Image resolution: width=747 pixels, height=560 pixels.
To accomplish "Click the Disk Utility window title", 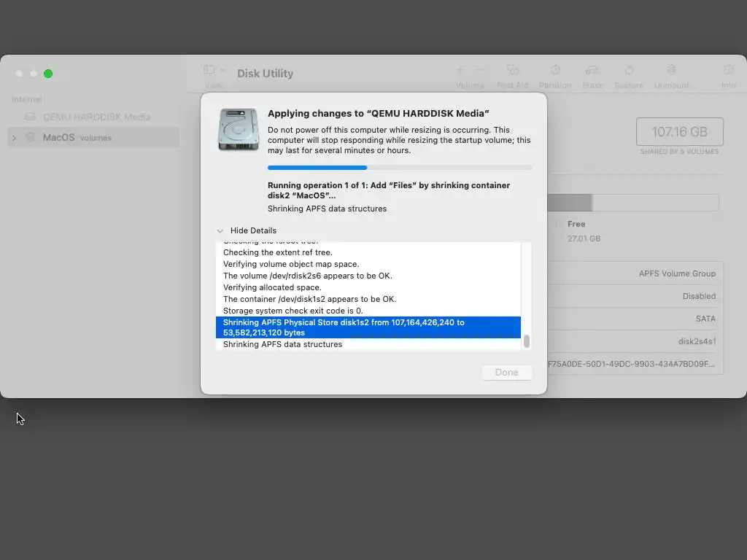I will click(x=266, y=74).
